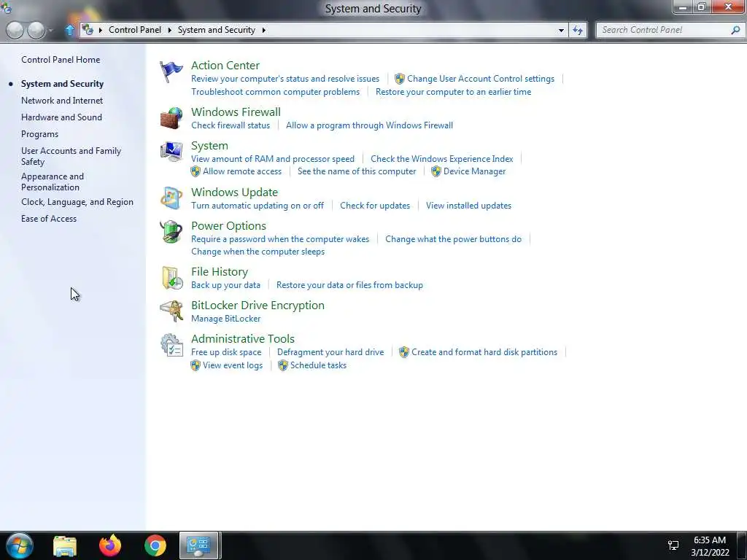Open the Windows Firewall brick wall icon
747x560 pixels.
171,118
